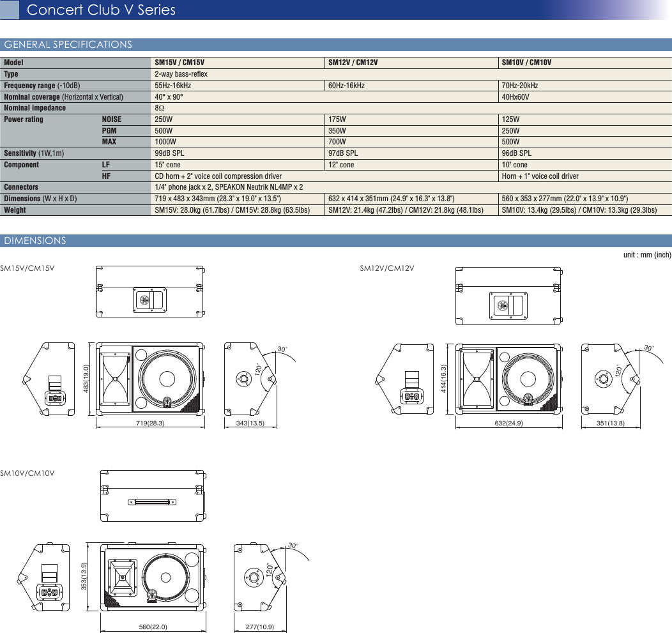
Task: Click the 'SM15V / CM15V' column header
Action: click(x=179, y=63)
